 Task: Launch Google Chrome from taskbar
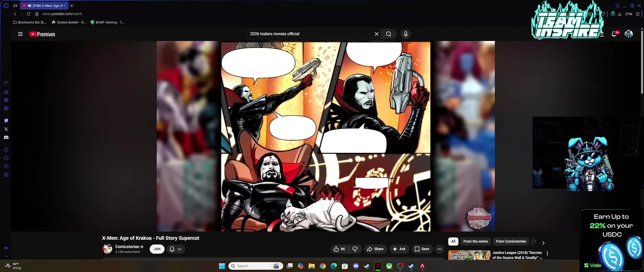coord(323,266)
